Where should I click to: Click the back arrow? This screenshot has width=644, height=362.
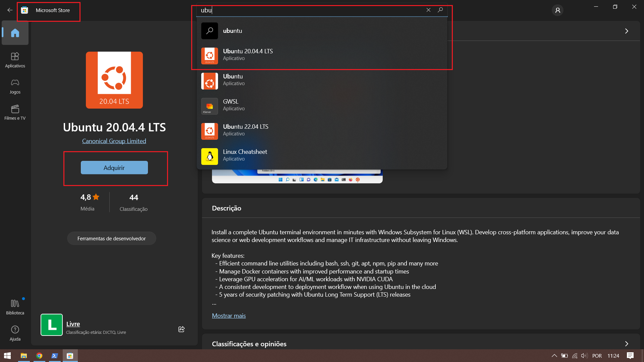coord(10,10)
